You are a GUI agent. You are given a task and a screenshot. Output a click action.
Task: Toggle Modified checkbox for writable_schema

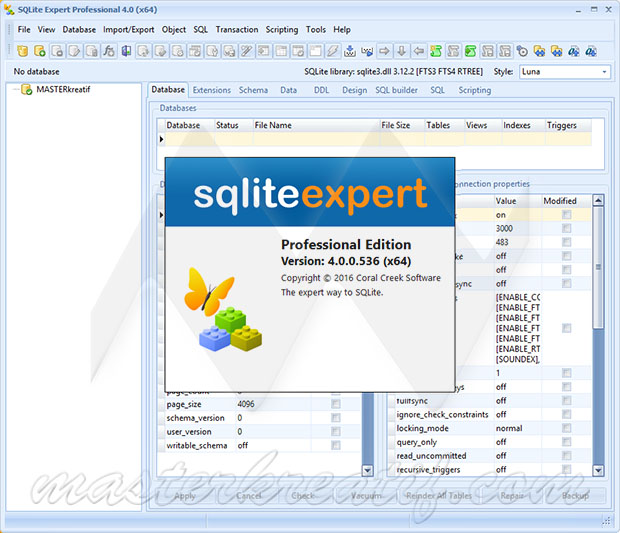point(336,445)
